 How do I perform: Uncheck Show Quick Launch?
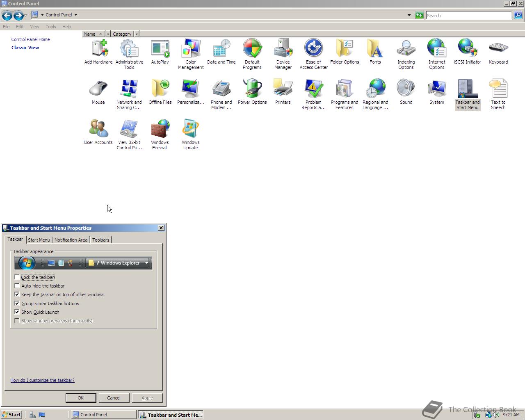pyautogui.click(x=17, y=312)
